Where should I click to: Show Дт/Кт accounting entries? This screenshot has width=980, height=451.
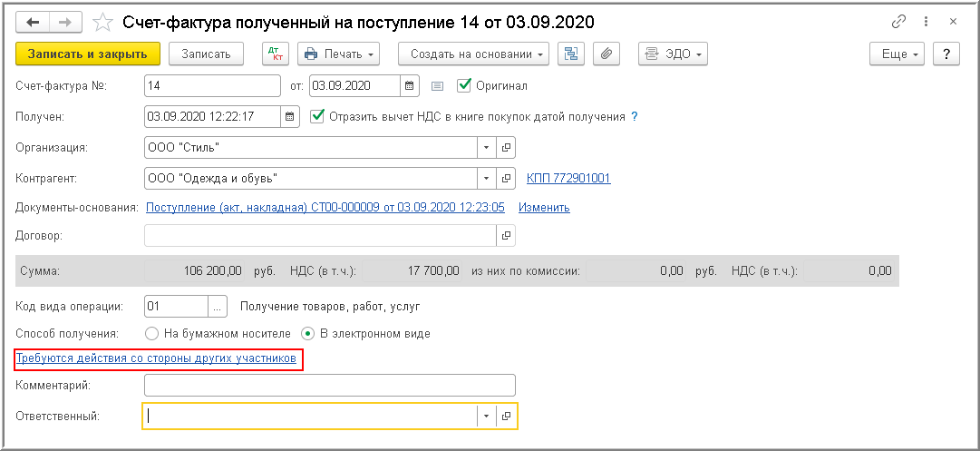coord(275,54)
